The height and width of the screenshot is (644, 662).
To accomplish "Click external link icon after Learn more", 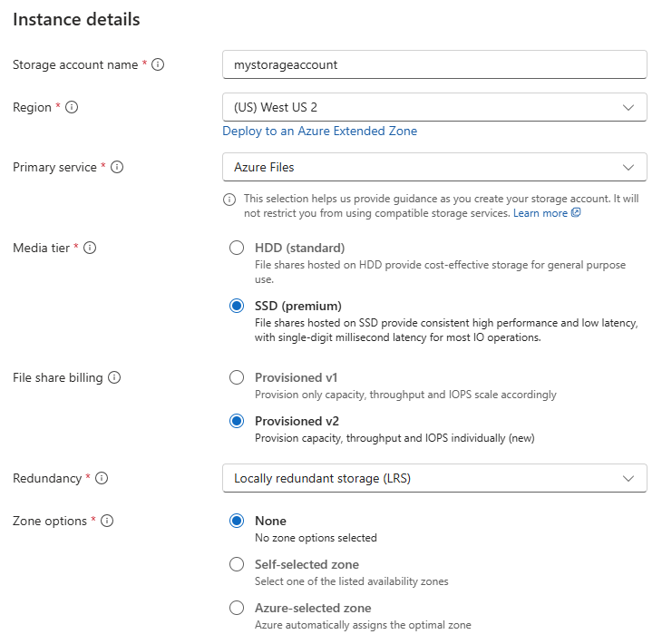I will pos(576,213).
